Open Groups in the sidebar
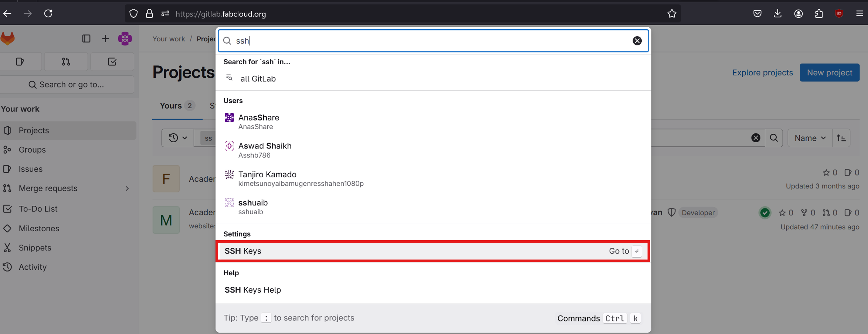868x334 pixels. click(68, 150)
